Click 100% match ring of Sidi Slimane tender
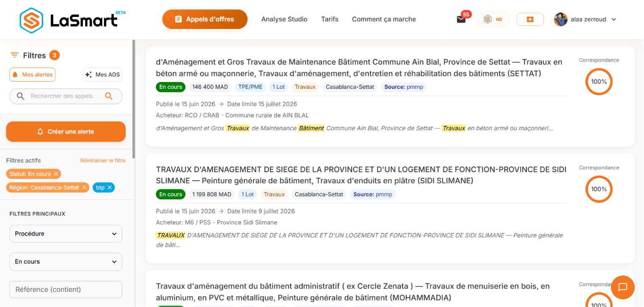This screenshot has height=307, width=644. click(x=599, y=189)
